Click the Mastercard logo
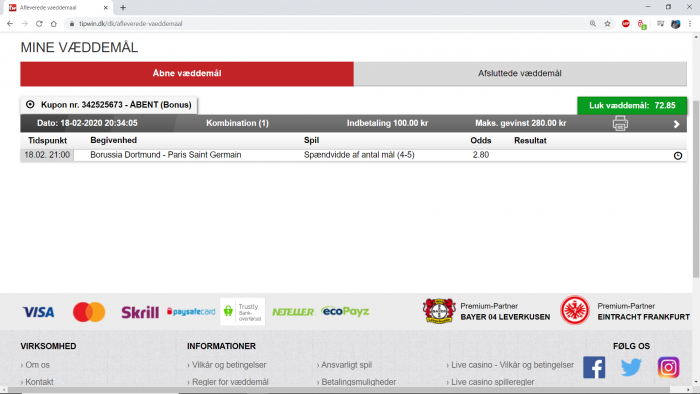The height and width of the screenshot is (394, 700). [x=89, y=312]
